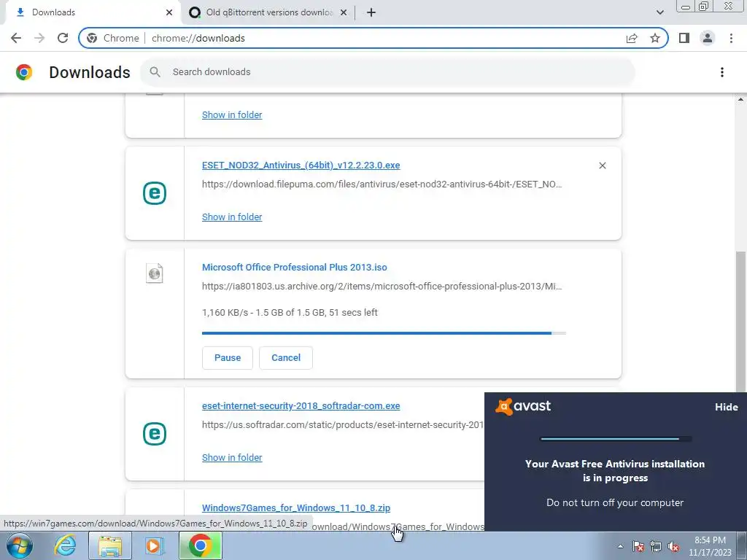
Task: Open Windows Explorer from the taskbar
Action: point(110,545)
